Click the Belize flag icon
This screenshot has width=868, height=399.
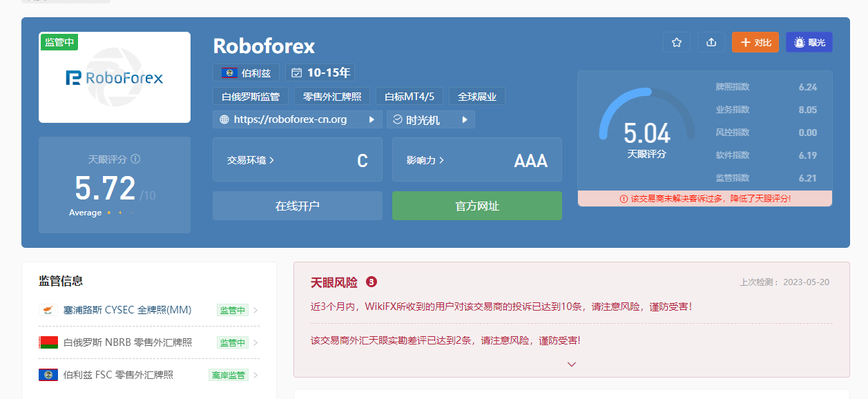[x=229, y=72]
